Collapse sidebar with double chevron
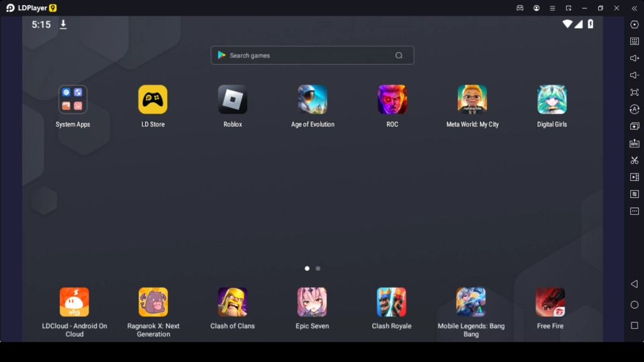Viewport: 644px width, 362px height. (x=635, y=8)
